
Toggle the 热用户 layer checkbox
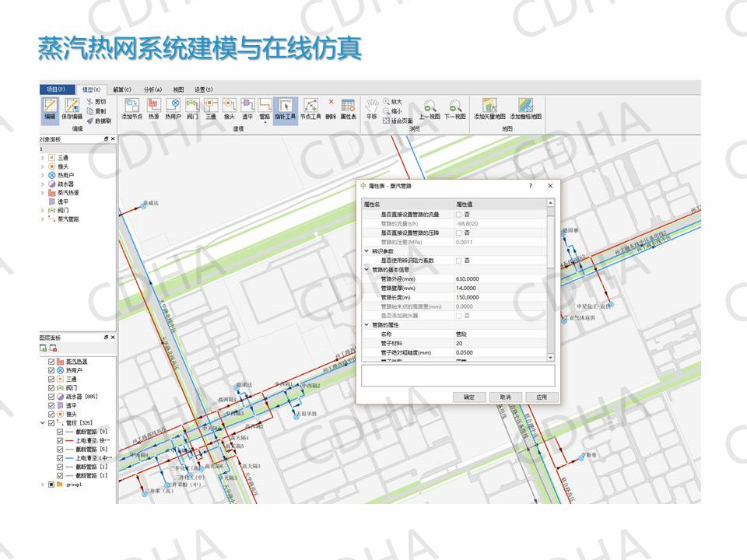pos(51,370)
